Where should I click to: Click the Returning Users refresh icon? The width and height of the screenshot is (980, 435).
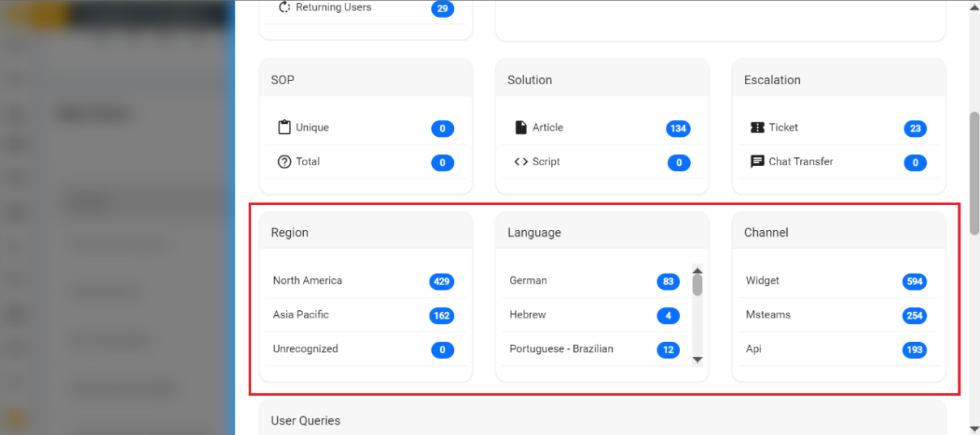[x=285, y=7]
